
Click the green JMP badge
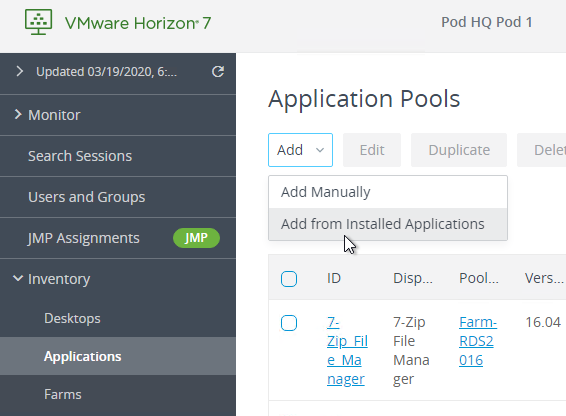click(x=196, y=238)
